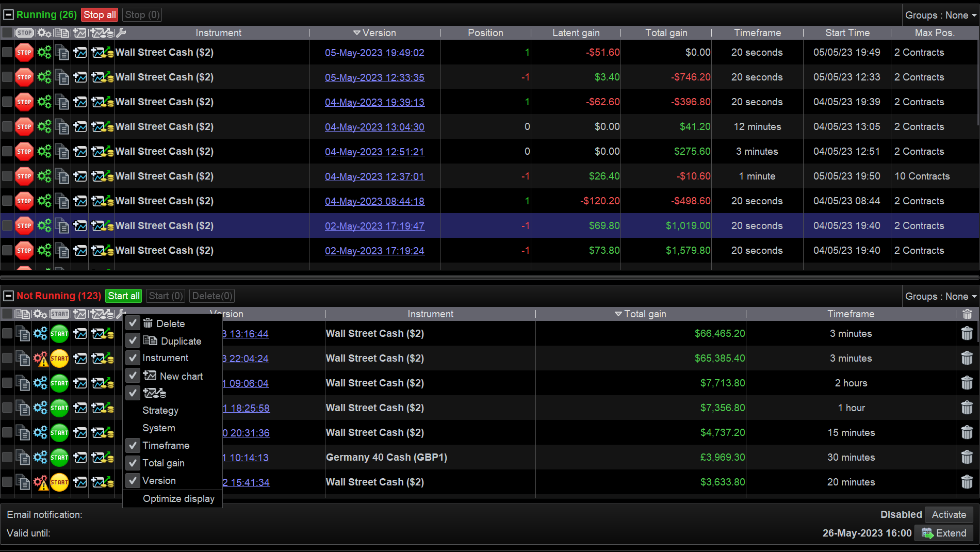Open new chart for running version 04-May-2023 12:51:21
The height and width of the screenshot is (552, 980).
(x=80, y=152)
